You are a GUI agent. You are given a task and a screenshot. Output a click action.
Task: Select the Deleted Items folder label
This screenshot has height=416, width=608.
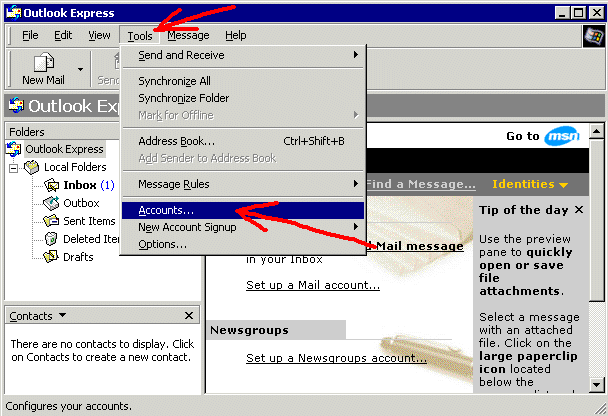(92, 239)
